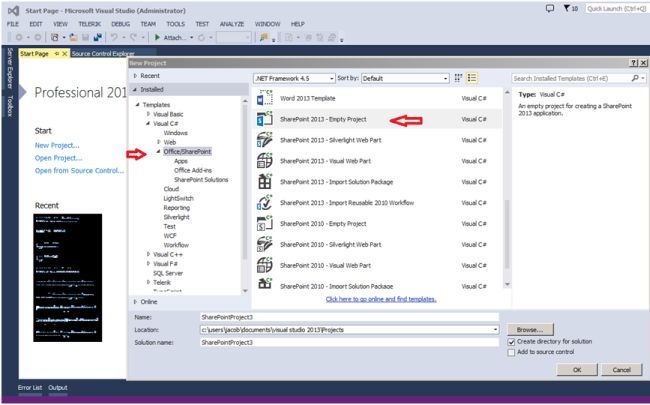
Task: Click the New Project dialog help button
Action: 634,63
